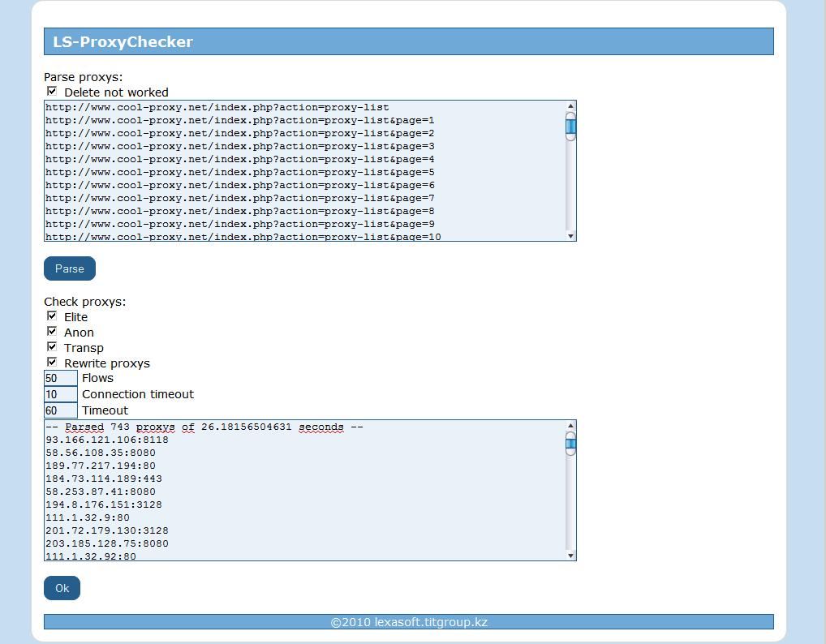Click the URL line ending page=6

(239, 186)
